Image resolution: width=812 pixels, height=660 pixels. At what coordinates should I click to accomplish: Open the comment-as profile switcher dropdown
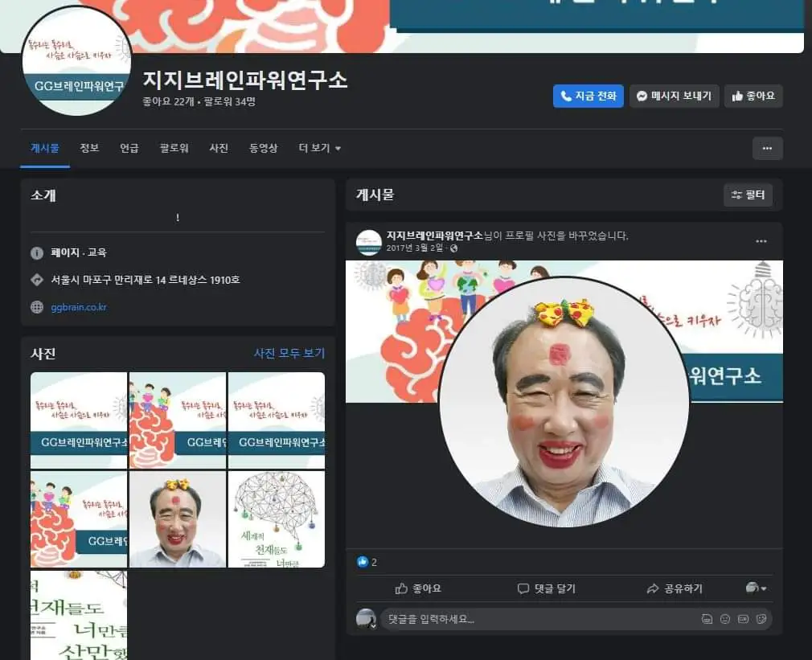(756, 588)
